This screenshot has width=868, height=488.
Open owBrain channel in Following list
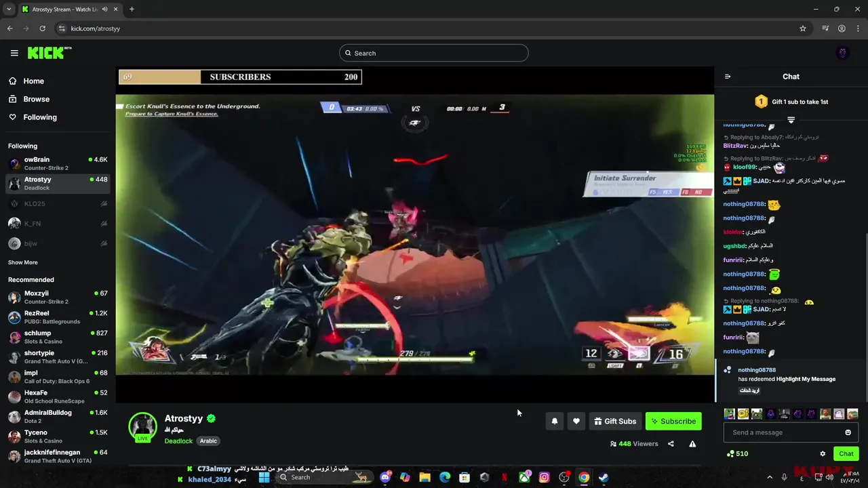(58, 163)
